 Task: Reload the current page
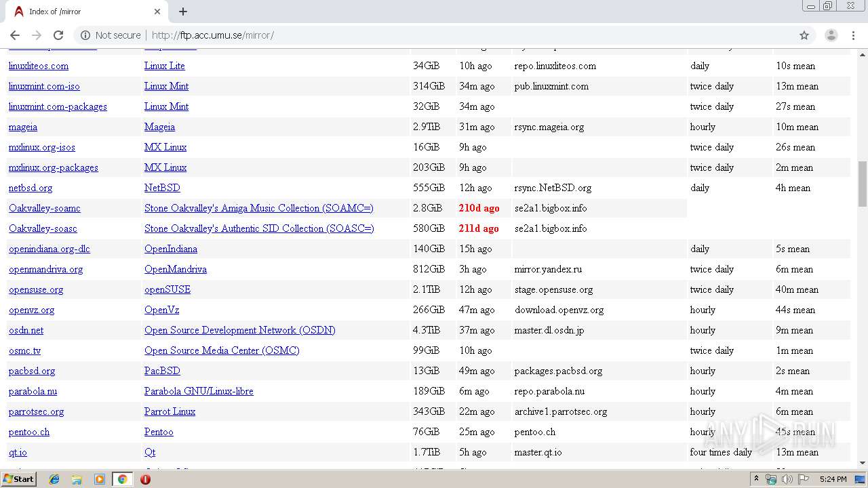[58, 35]
